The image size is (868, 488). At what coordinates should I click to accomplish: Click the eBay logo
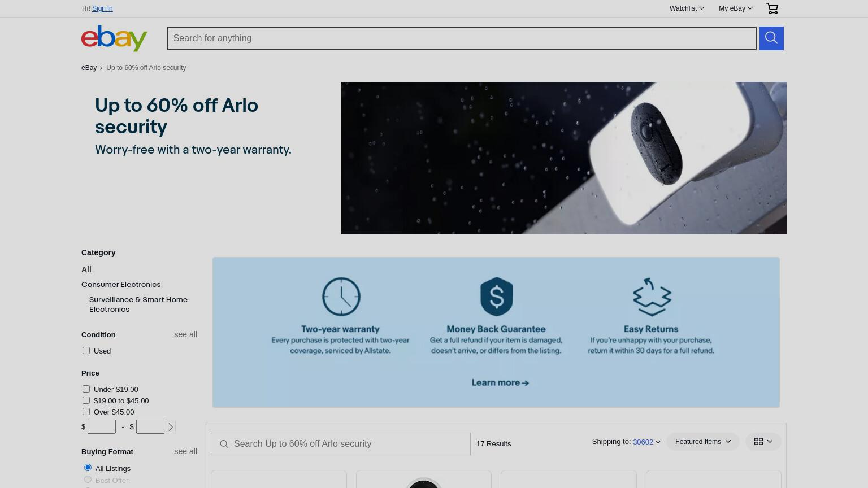[x=114, y=38]
